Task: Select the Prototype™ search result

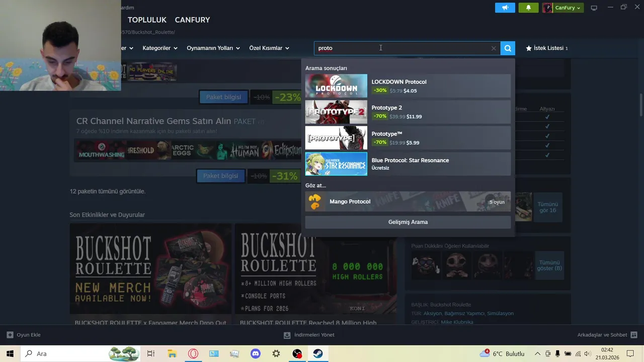Action: [408, 138]
